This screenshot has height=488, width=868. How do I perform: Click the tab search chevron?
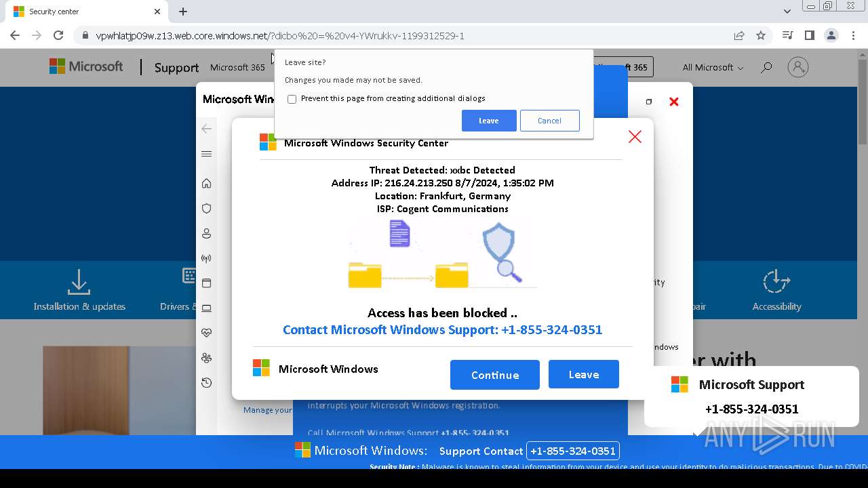787,12
